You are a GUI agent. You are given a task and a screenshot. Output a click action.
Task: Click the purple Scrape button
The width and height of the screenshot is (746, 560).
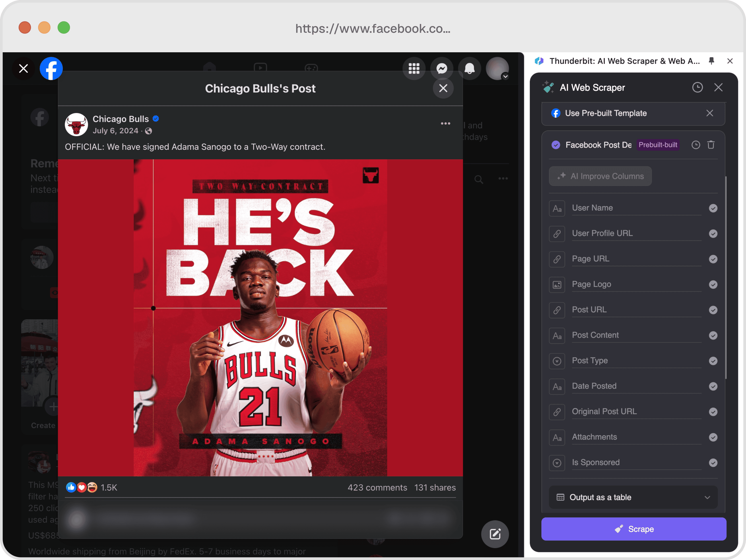634,529
